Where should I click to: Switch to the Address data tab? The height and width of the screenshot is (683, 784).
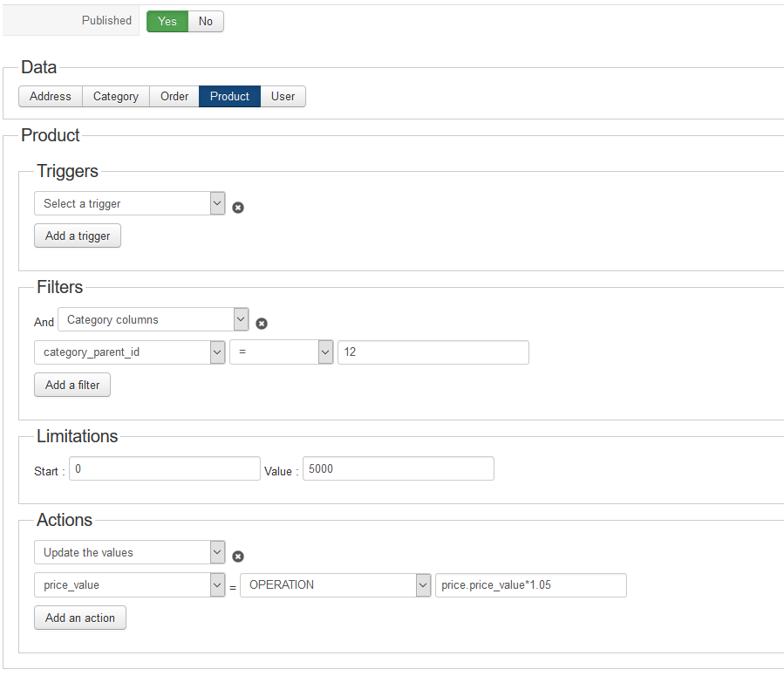pos(51,96)
